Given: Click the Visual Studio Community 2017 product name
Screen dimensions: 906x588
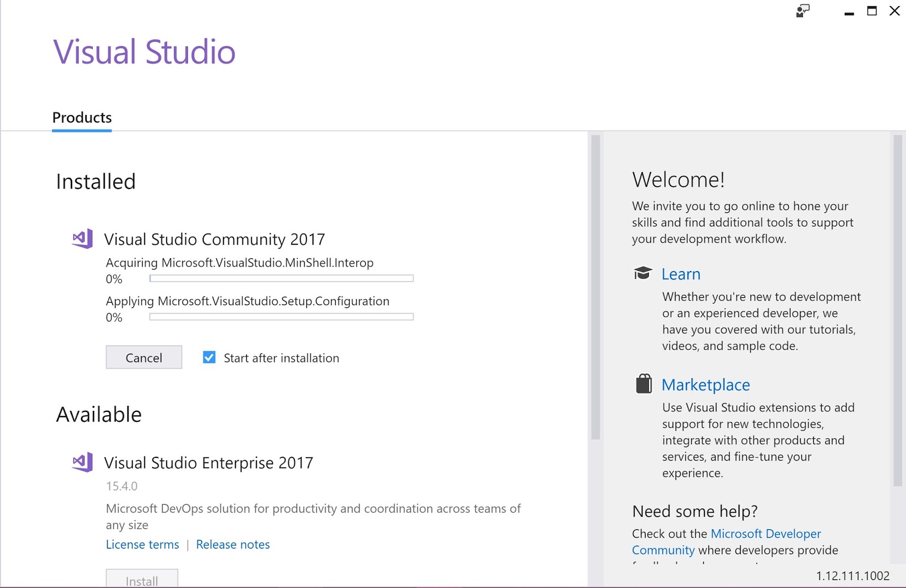Looking at the screenshot, I should pyautogui.click(x=215, y=239).
